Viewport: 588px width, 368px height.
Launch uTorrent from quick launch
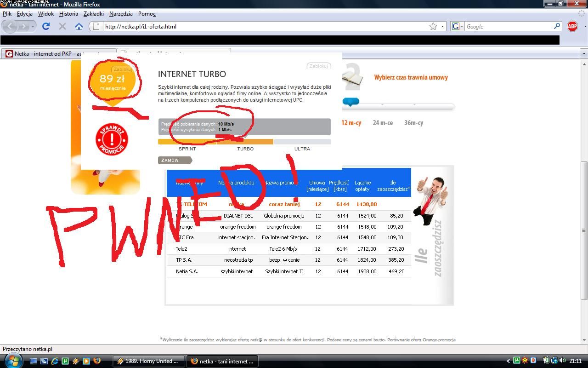click(65, 361)
